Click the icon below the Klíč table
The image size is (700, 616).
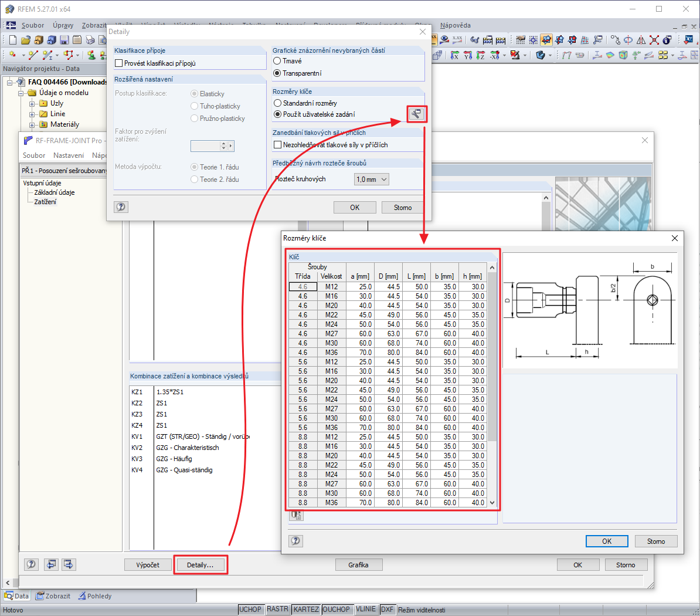[297, 516]
